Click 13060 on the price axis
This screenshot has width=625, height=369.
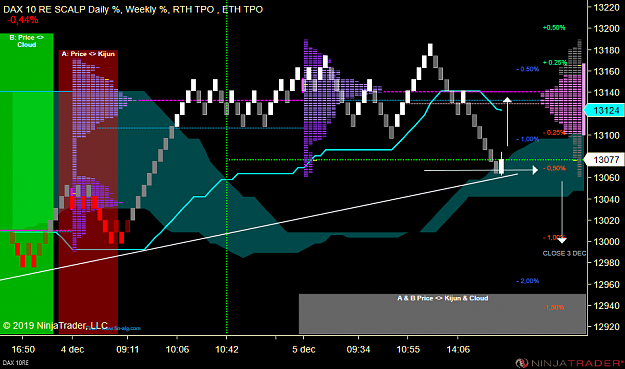[x=606, y=178]
